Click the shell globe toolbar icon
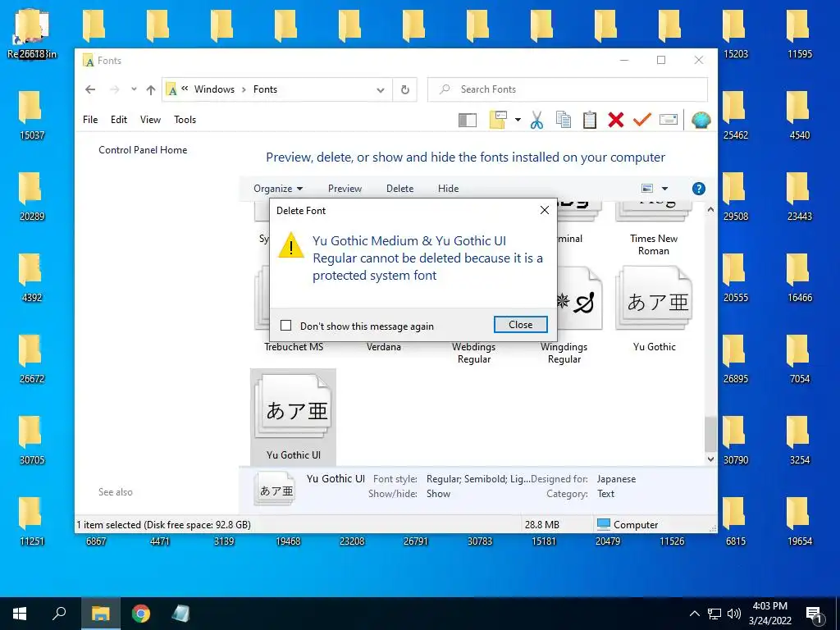The height and width of the screenshot is (630, 840). pos(701,120)
